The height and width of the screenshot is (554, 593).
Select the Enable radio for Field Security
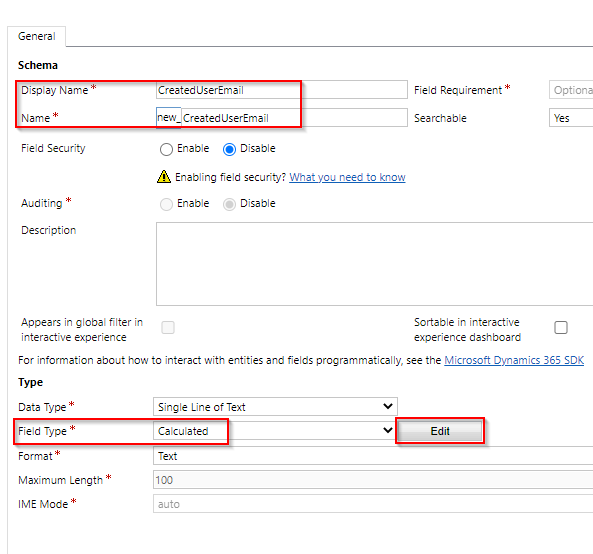pyautogui.click(x=166, y=149)
